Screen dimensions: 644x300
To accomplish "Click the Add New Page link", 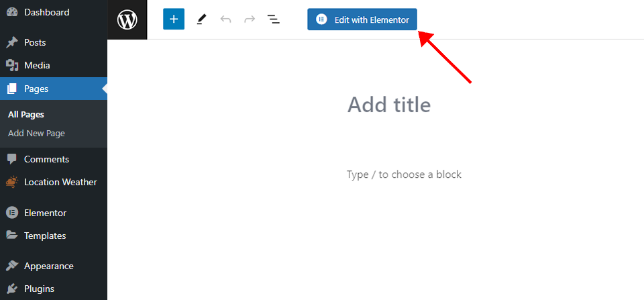I will tap(36, 134).
